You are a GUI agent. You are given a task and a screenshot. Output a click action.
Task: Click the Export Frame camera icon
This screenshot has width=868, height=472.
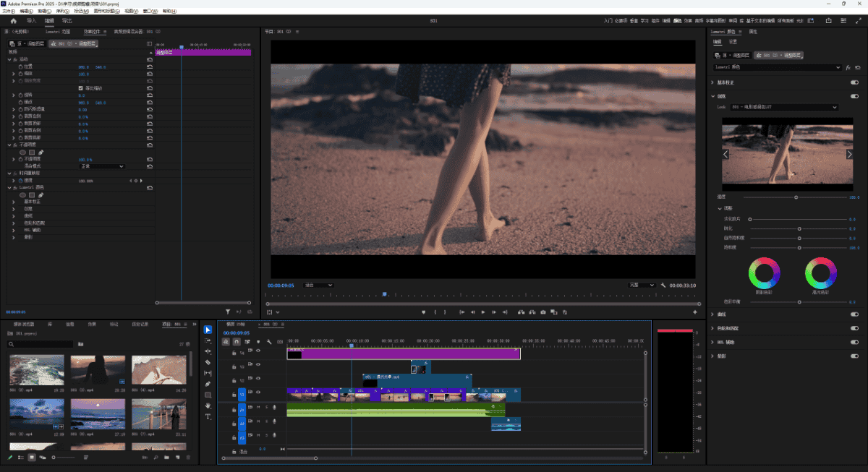[x=542, y=312]
